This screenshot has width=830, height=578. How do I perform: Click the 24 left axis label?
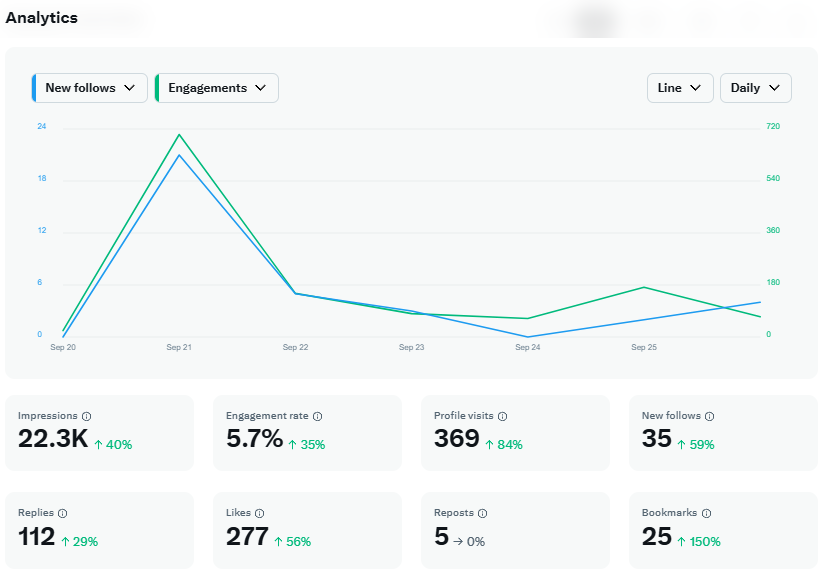41,127
